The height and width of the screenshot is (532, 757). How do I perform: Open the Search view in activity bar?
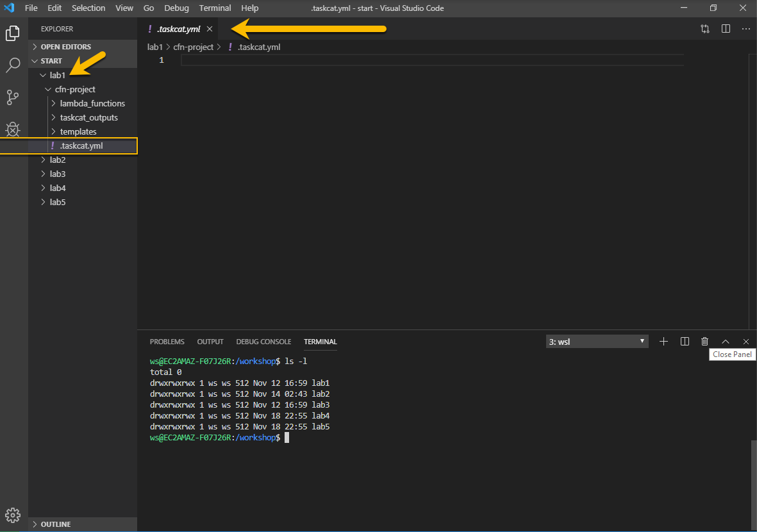[13, 65]
